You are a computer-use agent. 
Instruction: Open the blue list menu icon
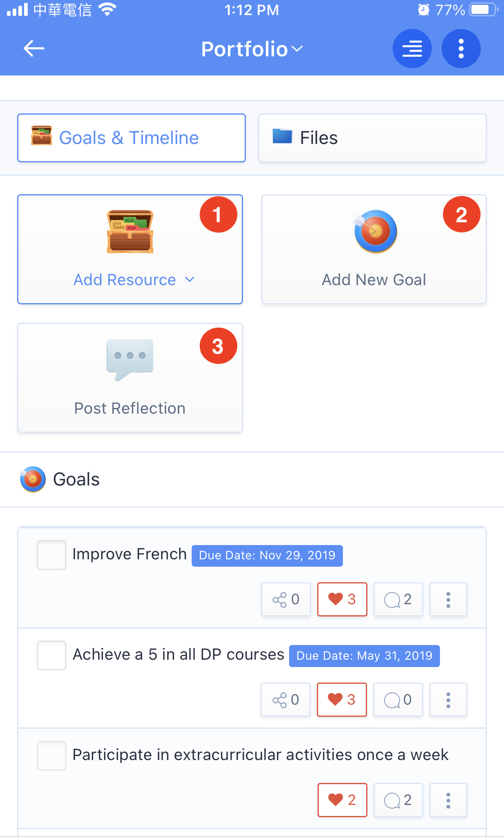[412, 49]
